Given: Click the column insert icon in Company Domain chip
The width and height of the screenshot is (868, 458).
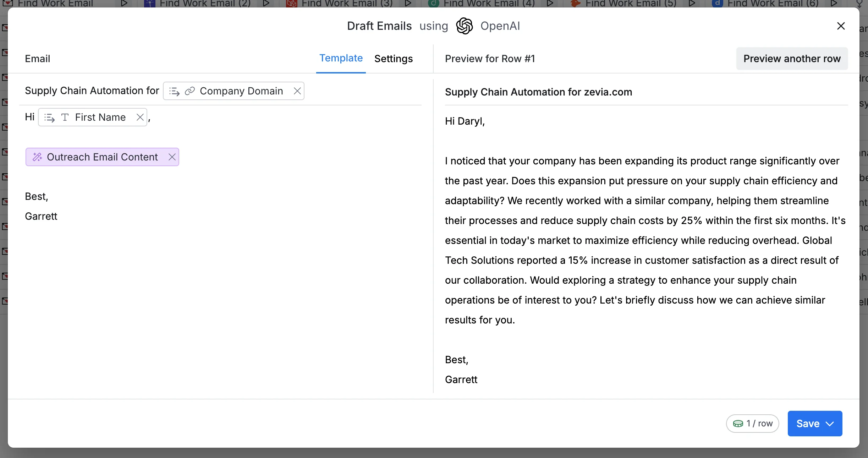Looking at the screenshot, I should [174, 91].
